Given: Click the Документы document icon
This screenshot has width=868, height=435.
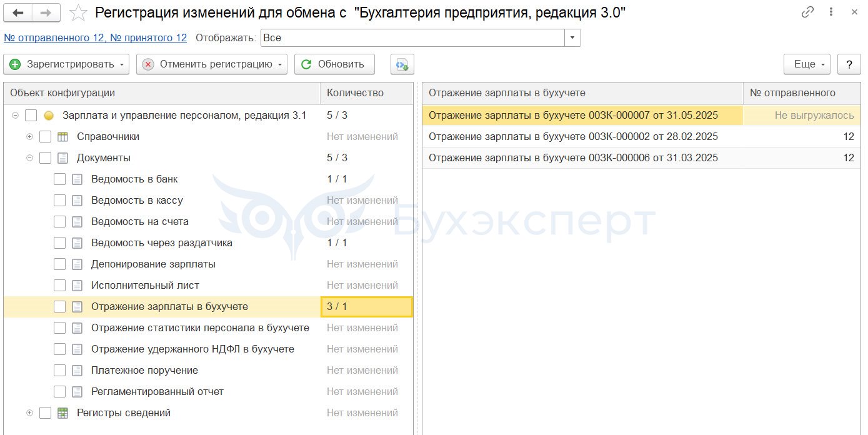Looking at the screenshot, I should pos(62,158).
